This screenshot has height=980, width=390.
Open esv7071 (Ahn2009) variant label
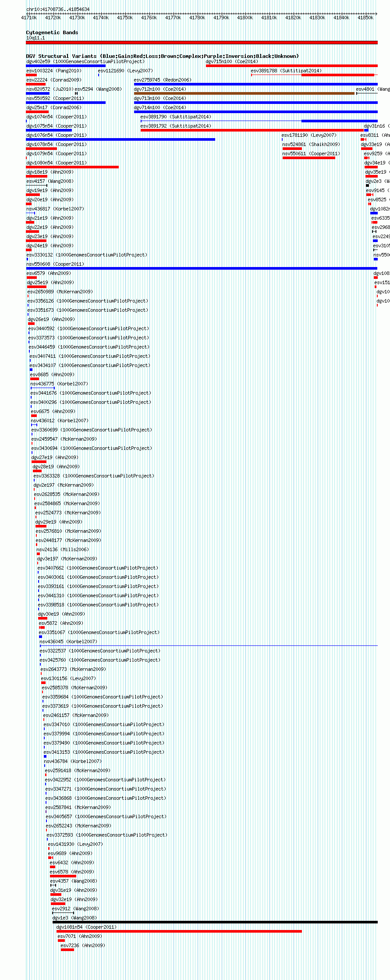80,936
